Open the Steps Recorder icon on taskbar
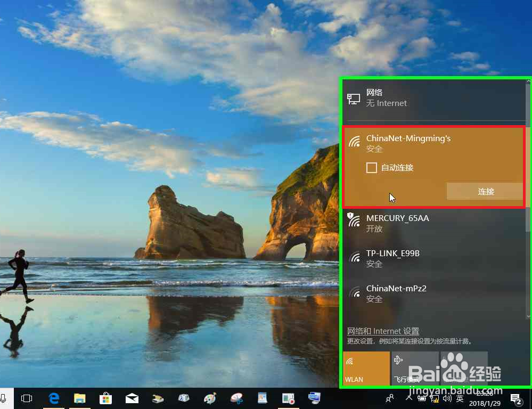This screenshot has height=409, width=532. (289, 398)
